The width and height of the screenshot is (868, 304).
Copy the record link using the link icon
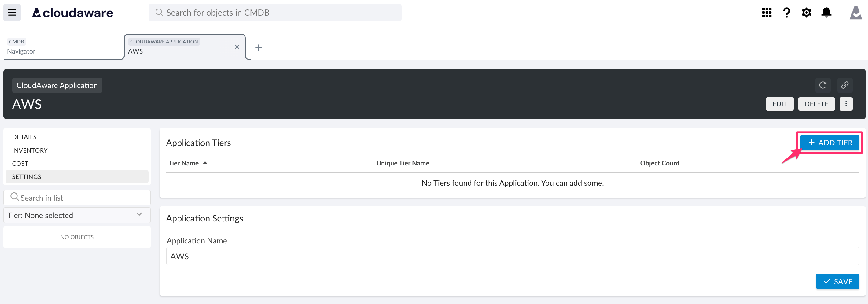tap(845, 85)
